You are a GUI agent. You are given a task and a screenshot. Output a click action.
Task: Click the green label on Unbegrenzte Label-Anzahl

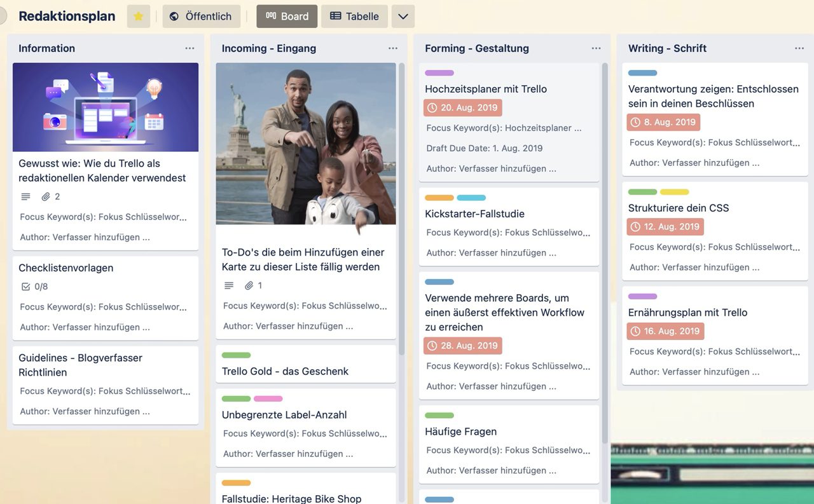237,399
